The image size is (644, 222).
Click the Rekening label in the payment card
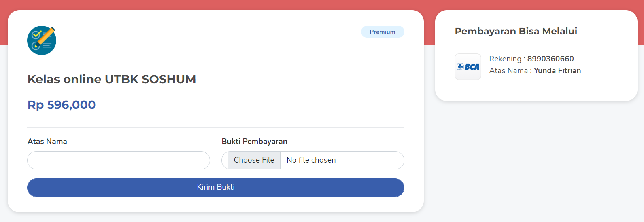(505, 59)
